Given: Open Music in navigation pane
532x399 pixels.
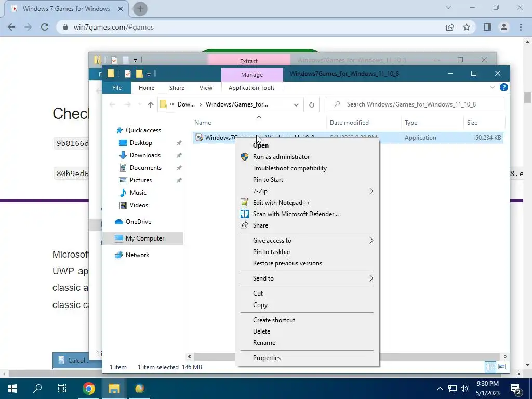Looking at the screenshot, I should coord(138,193).
